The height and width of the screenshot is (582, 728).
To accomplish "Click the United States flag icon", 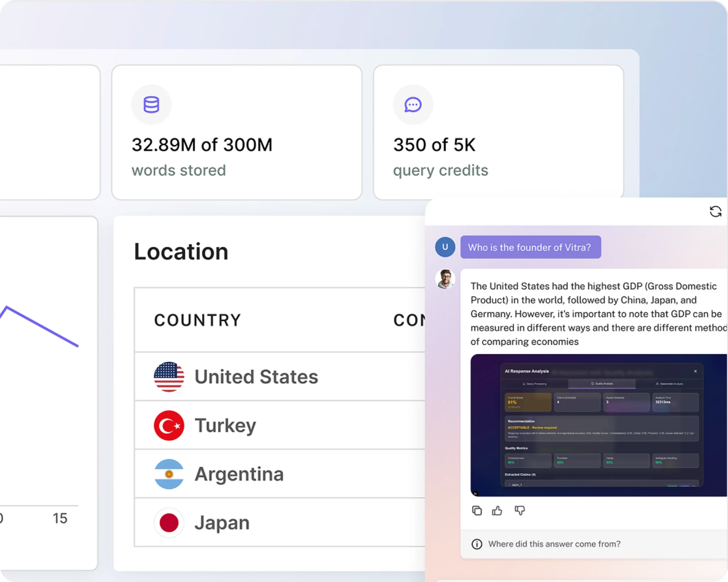I will click(x=169, y=377).
